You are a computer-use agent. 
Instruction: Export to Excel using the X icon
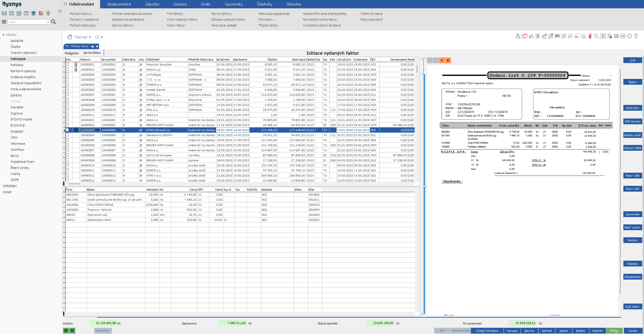click(537, 36)
